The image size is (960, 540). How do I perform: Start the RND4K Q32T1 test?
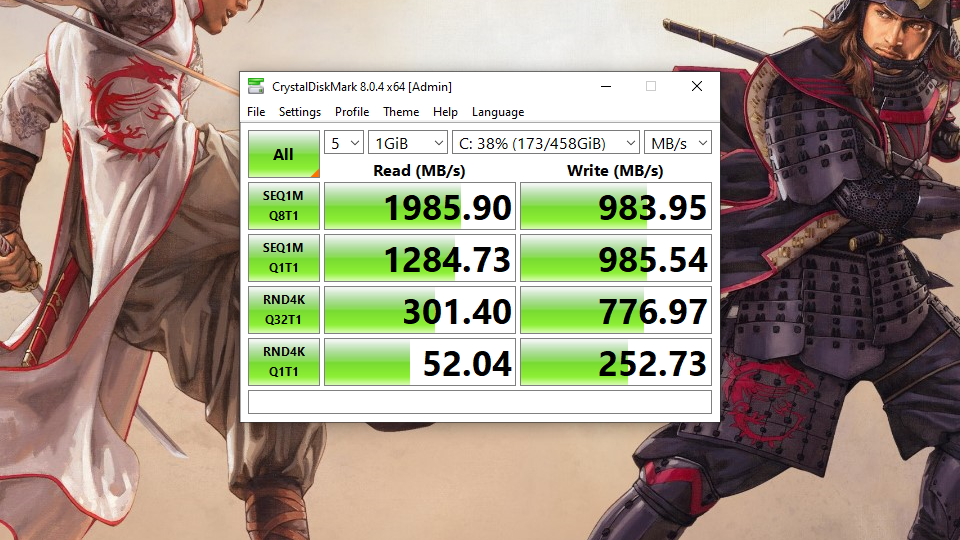coord(283,310)
